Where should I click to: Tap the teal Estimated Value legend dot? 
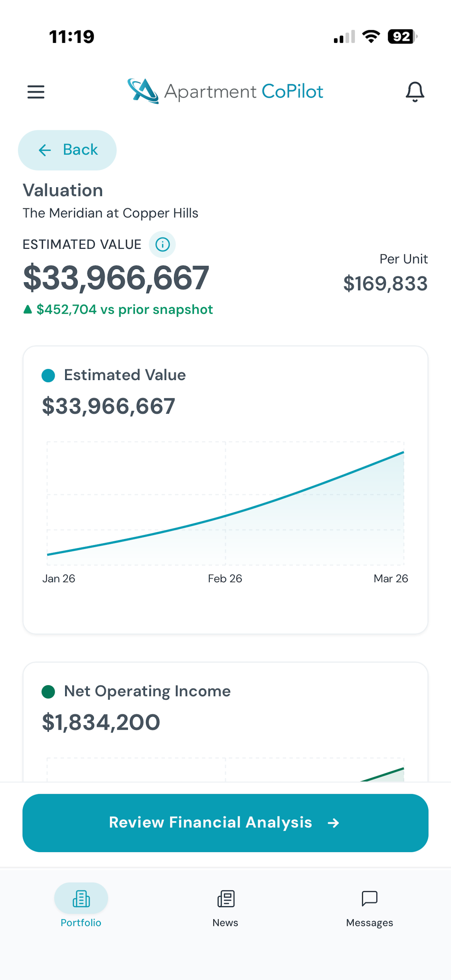click(x=48, y=375)
